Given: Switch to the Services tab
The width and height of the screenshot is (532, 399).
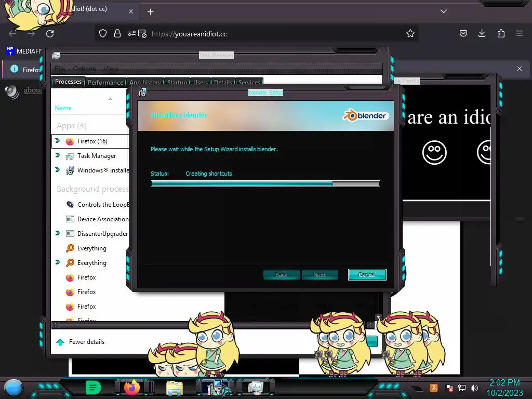Looking at the screenshot, I should coord(249,83).
